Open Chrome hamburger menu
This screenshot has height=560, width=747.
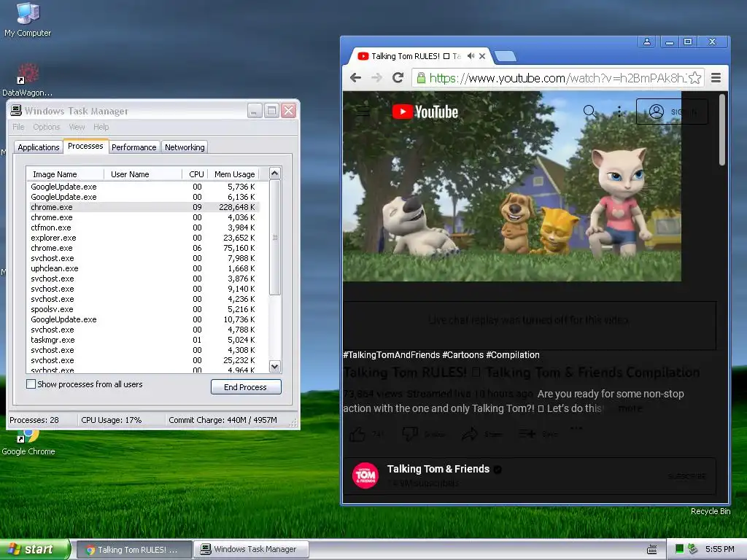[x=716, y=77]
